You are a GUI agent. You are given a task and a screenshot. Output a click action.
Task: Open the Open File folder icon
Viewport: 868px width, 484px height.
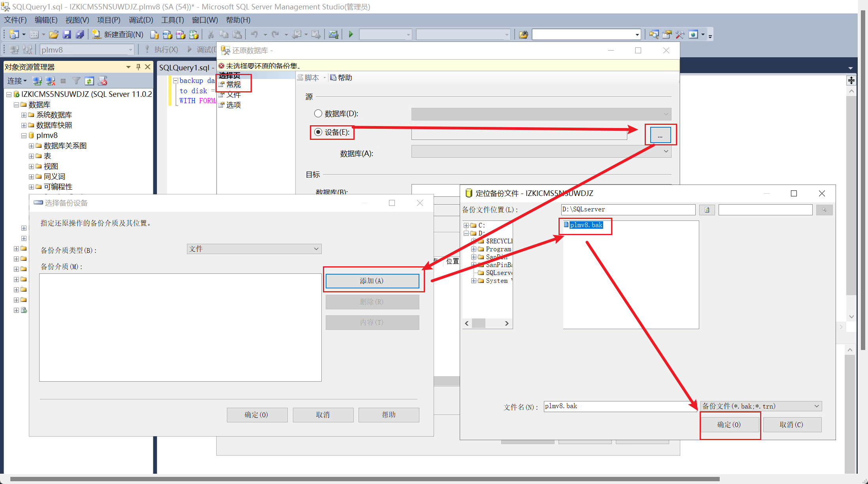(x=54, y=35)
